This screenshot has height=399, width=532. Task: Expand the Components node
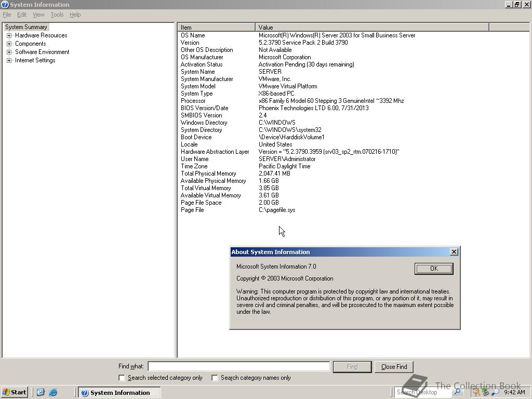click(9, 44)
